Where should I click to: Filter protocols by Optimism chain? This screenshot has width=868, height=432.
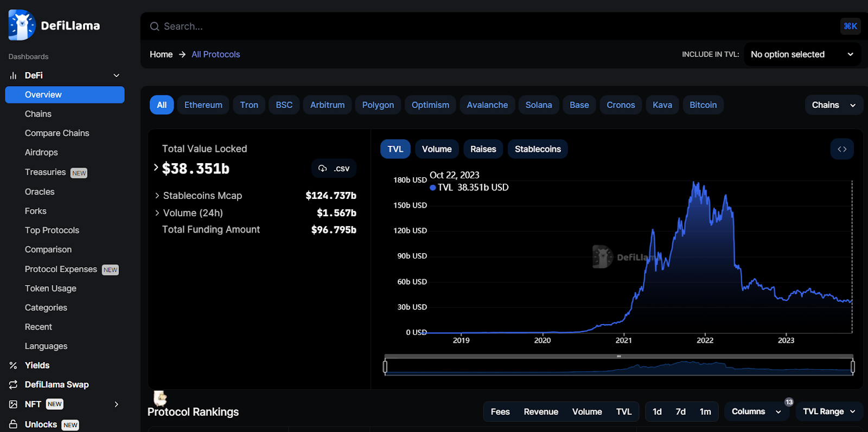[x=430, y=105]
